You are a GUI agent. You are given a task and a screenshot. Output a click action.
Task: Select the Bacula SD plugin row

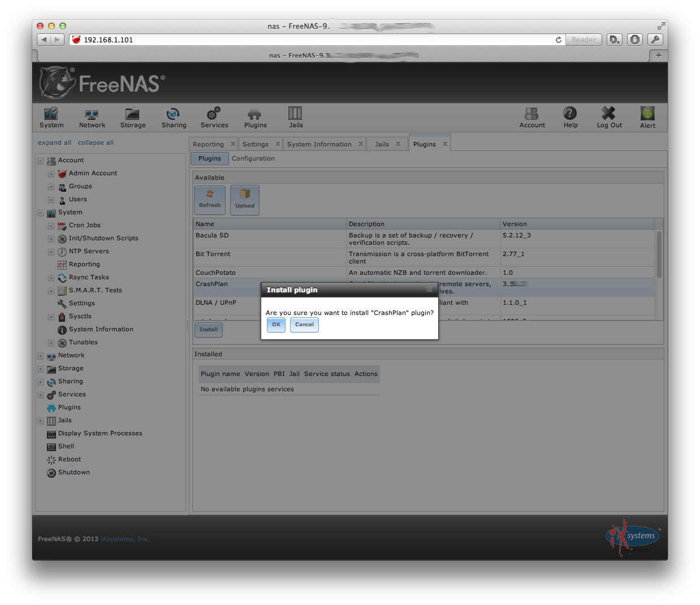coord(424,239)
